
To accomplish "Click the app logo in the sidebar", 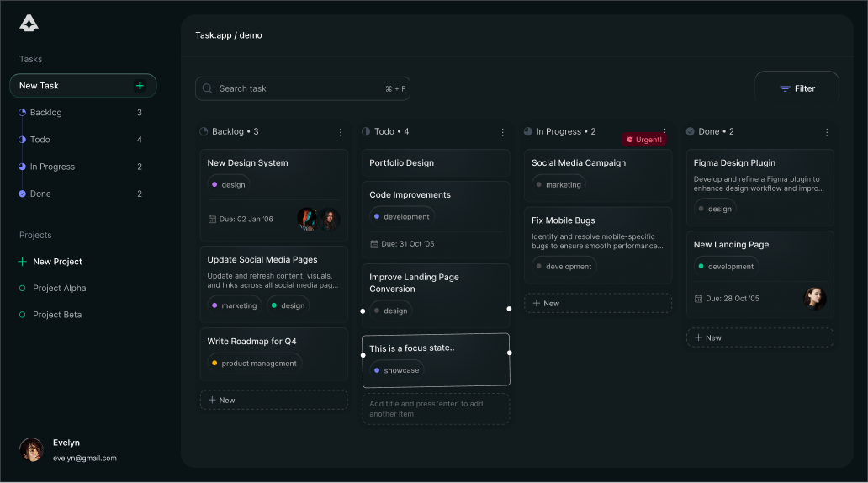I will (29, 24).
